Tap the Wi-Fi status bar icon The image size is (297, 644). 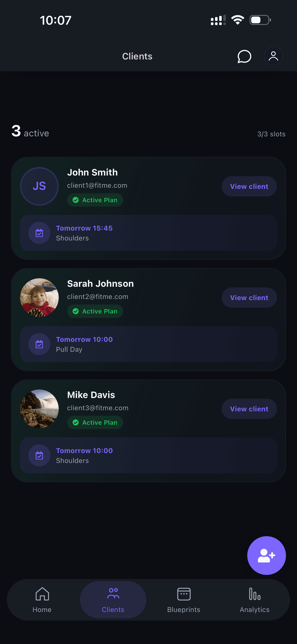coord(238,20)
